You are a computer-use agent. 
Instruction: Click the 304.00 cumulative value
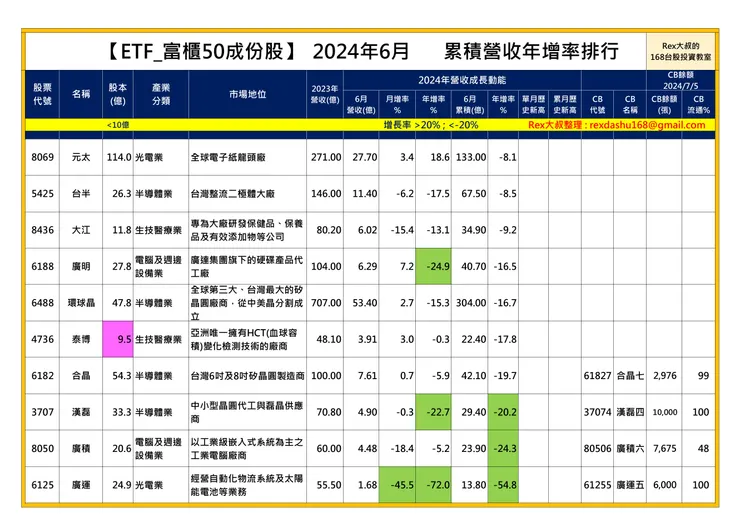471,303
